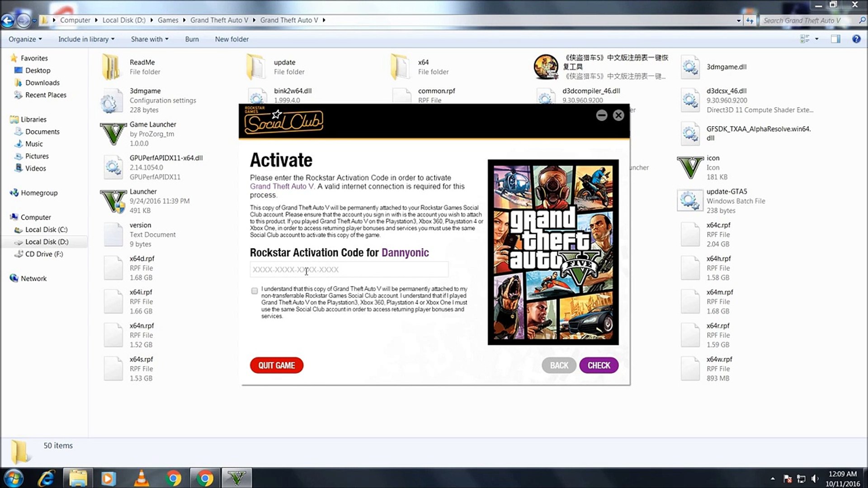868x488 pixels.
Task: Click the CHECK button
Action: [599, 365]
